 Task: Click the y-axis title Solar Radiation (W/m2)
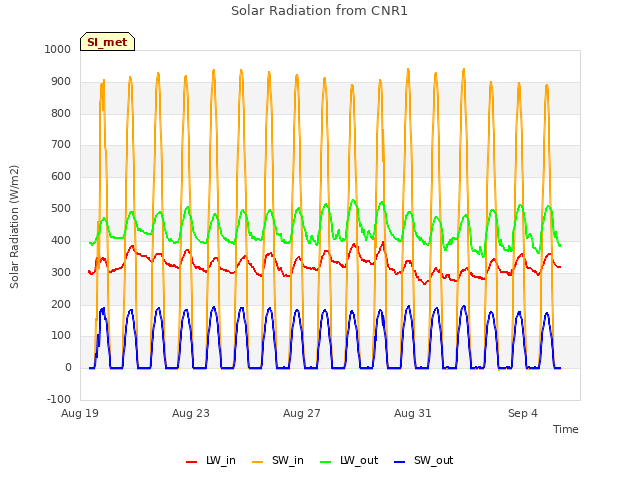pos(14,227)
